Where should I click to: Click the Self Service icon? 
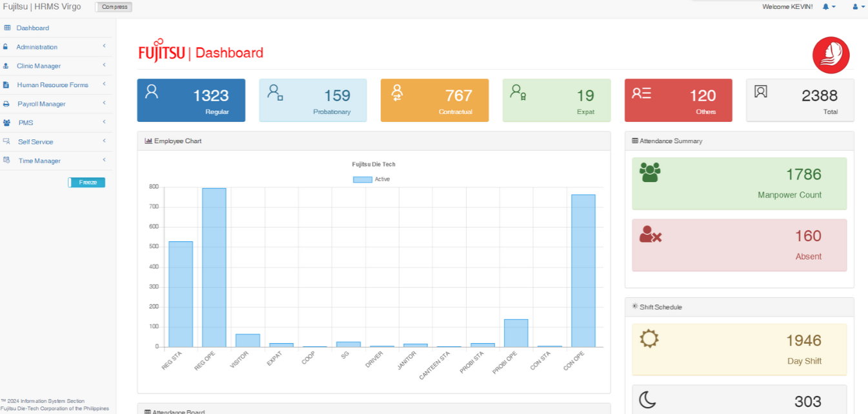(x=6, y=141)
